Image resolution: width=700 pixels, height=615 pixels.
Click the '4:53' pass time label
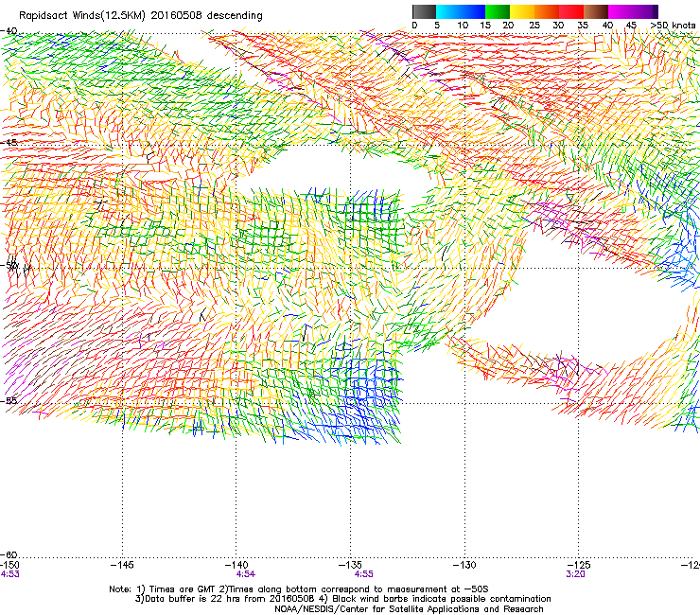click(9, 574)
